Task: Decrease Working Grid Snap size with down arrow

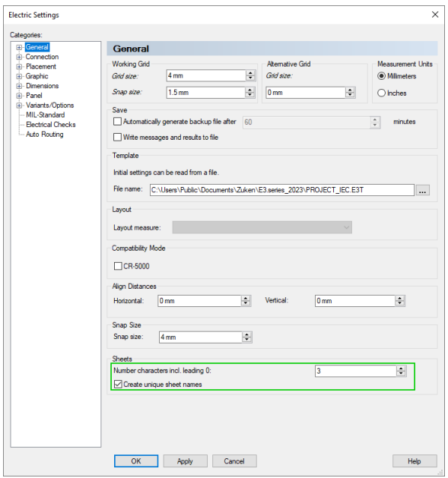Action: [250, 95]
